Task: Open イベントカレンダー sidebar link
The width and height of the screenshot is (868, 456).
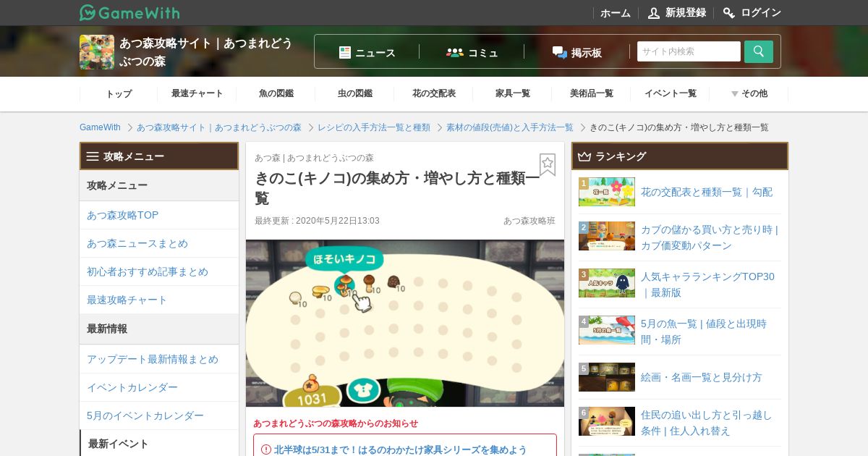Action: (x=159, y=387)
